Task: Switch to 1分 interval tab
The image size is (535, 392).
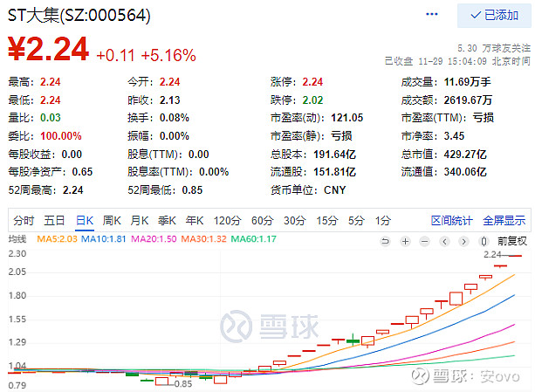Action: point(383,221)
